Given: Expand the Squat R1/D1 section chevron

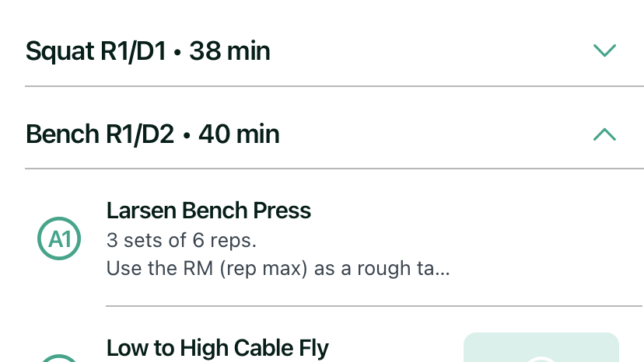Looking at the screenshot, I should [x=604, y=50].
